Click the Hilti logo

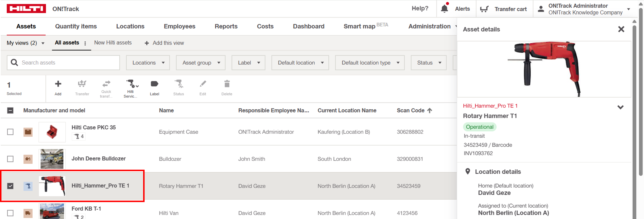(x=26, y=8)
